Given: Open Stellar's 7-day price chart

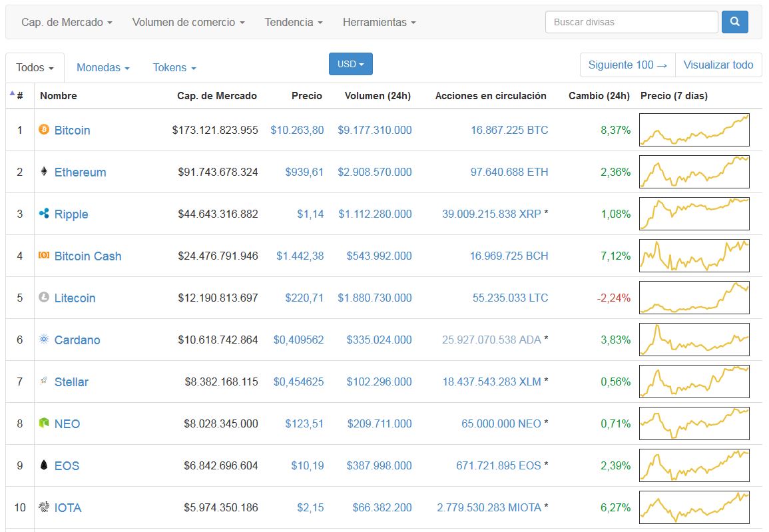Looking at the screenshot, I should tap(694, 382).
